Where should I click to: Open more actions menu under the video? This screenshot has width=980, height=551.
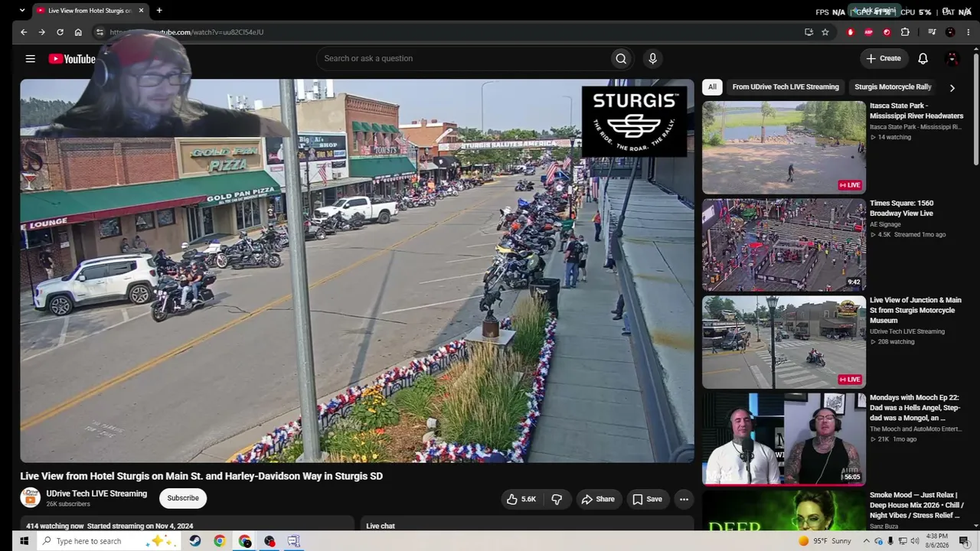pyautogui.click(x=684, y=499)
